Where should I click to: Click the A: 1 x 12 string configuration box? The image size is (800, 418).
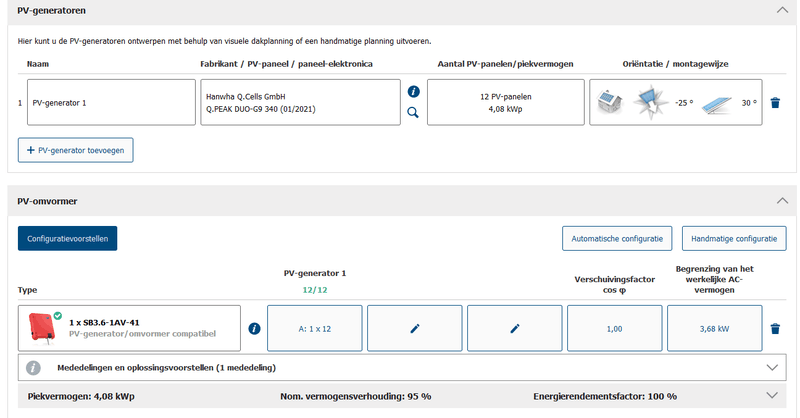point(315,329)
